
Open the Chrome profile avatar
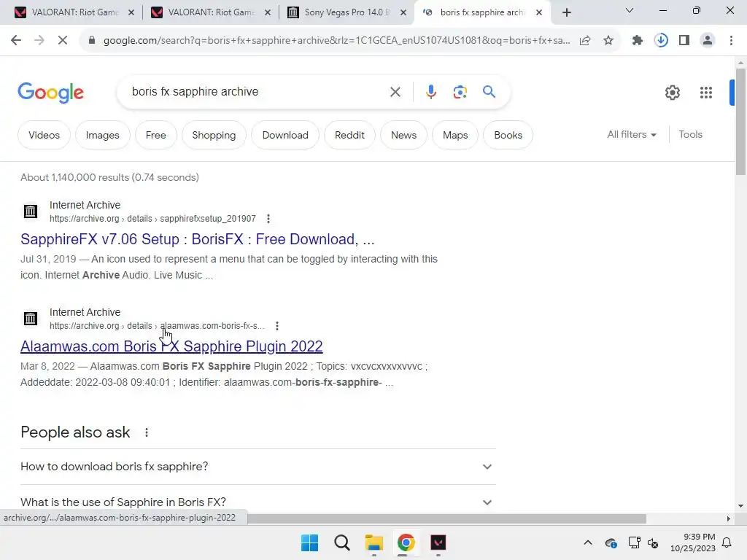point(708,41)
